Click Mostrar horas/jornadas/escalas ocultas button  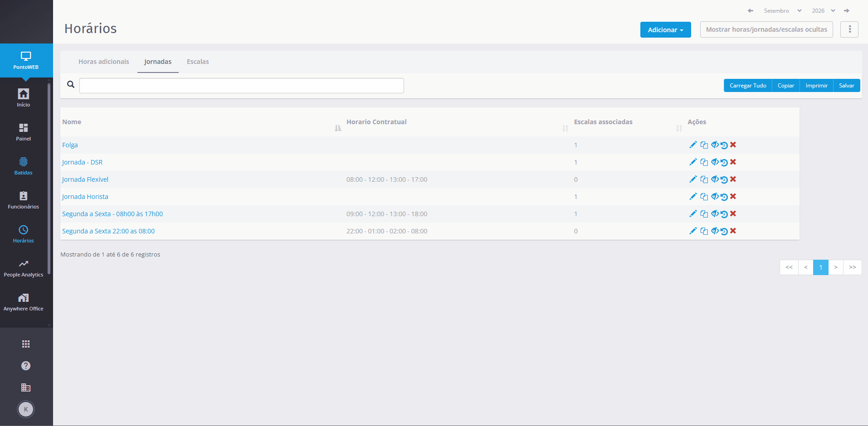766,29
